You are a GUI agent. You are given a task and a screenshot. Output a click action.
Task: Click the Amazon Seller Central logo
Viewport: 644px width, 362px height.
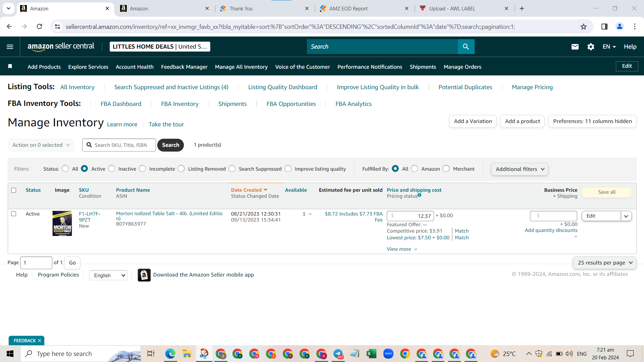(x=61, y=47)
